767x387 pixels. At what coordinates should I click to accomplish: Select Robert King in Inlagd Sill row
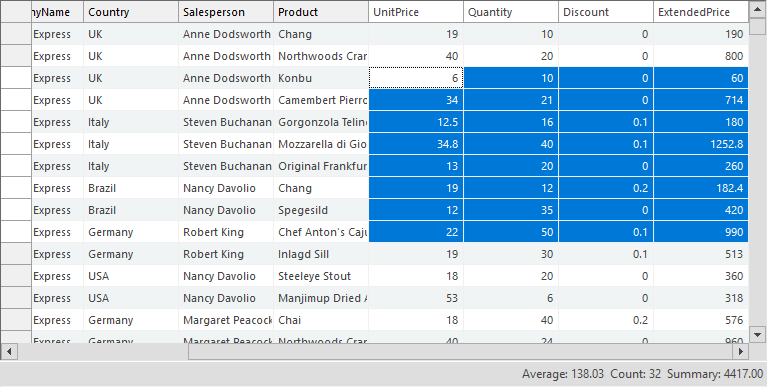(226, 254)
